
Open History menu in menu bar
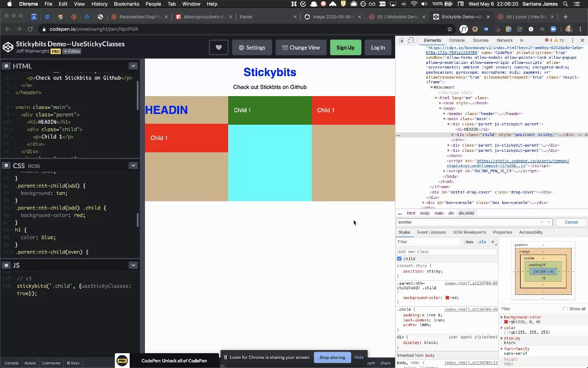tap(99, 4)
